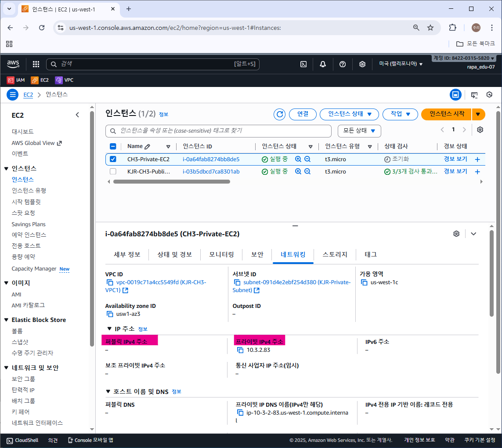Copy the VPC ID value
This screenshot has width=502, height=448.
point(110,282)
